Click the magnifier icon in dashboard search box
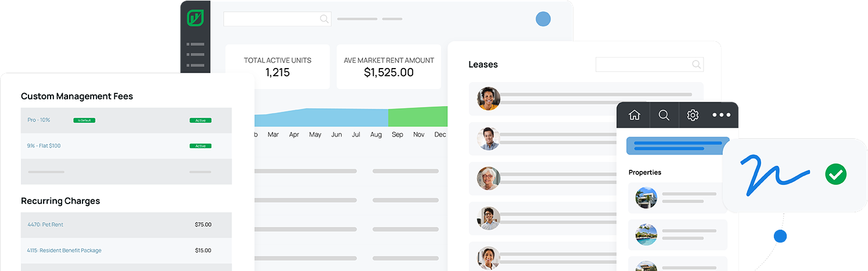Screen dimensions: 868x271 pos(324,19)
